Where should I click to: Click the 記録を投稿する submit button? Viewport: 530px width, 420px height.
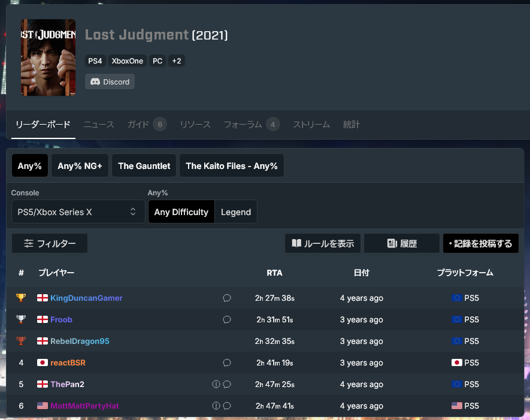pos(481,243)
